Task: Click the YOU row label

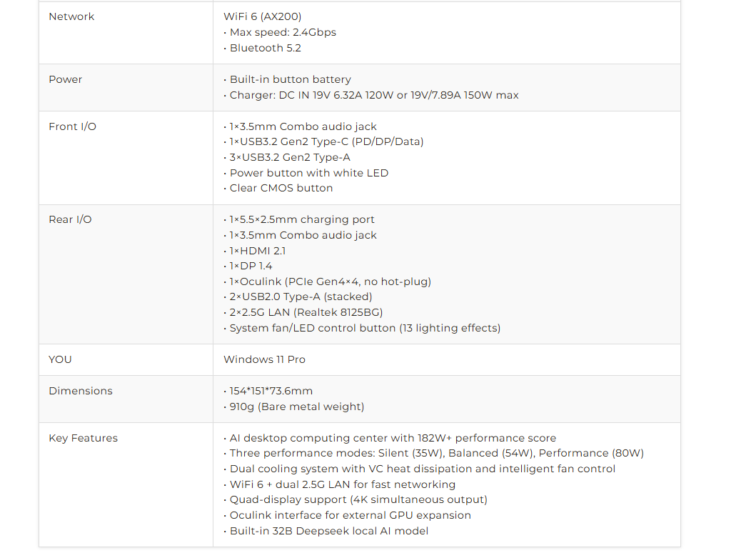Action: [x=60, y=359]
